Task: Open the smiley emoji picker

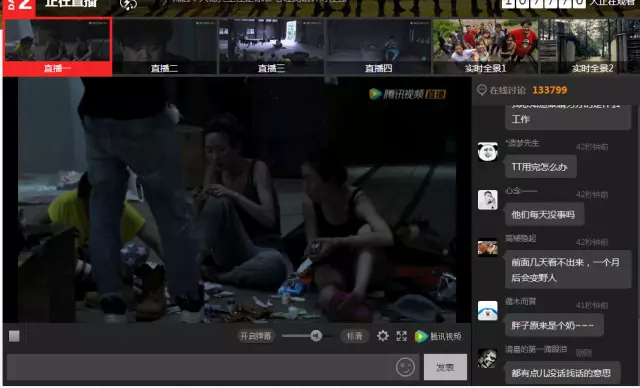Action: (x=405, y=367)
